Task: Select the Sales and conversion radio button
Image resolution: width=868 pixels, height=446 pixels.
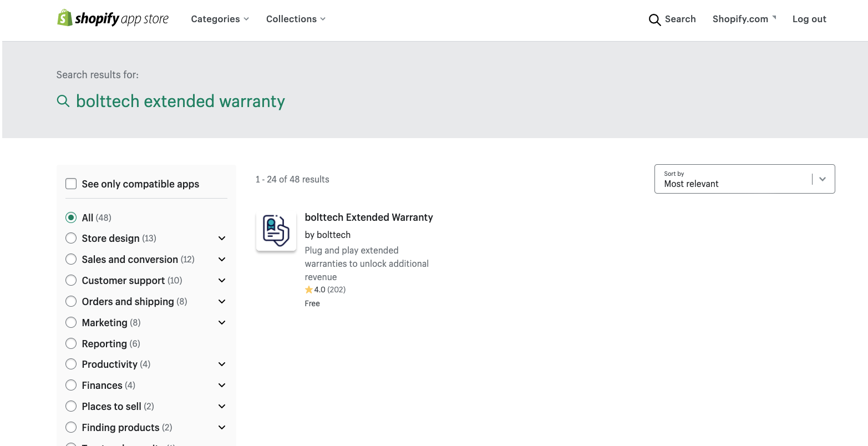Action: click(71, 259)
